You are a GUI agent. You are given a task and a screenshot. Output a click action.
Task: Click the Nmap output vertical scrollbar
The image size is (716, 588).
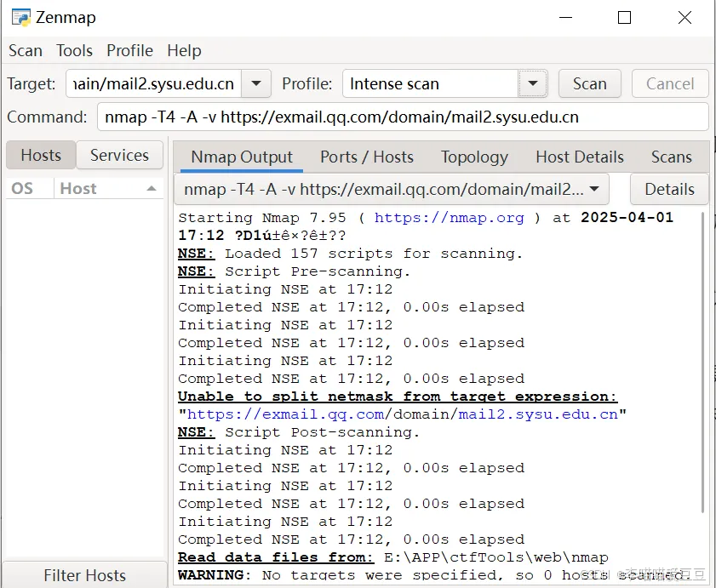pyautogui.click(x=704, y=363)
